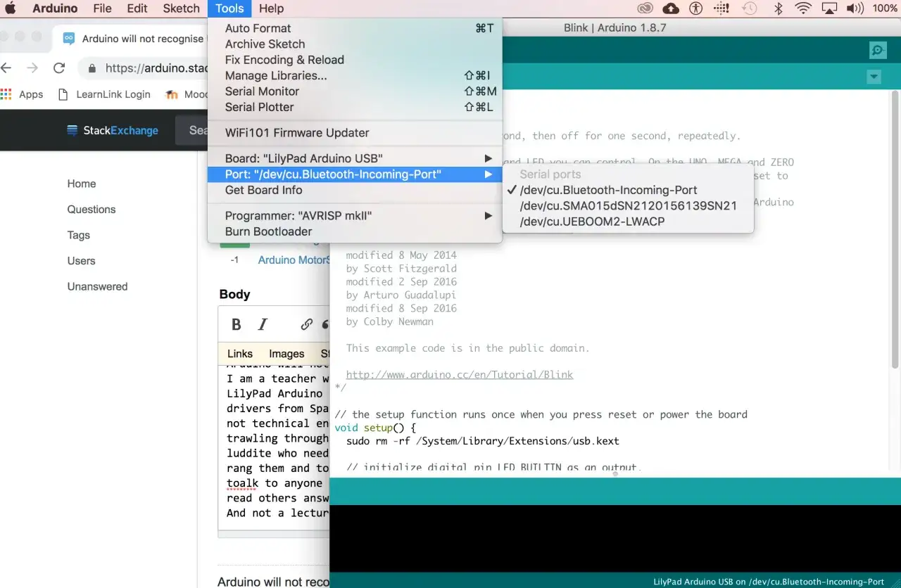Select /dev/cu.UEBOOM2-LWACP serial port
The width and height of the screenshot is (901, 588).
click(628, 222)
